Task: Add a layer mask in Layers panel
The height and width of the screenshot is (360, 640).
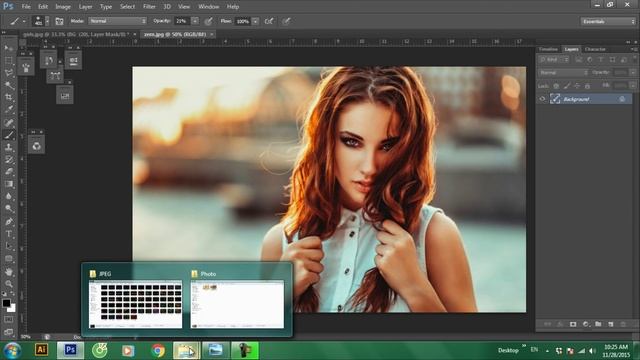Action: [x=573, y=324]
